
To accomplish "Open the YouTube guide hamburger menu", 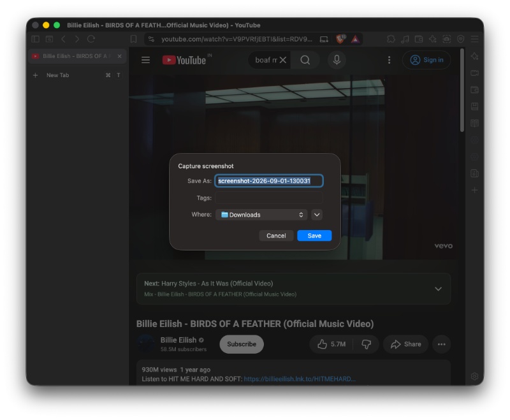I will (x=145, y=60).
